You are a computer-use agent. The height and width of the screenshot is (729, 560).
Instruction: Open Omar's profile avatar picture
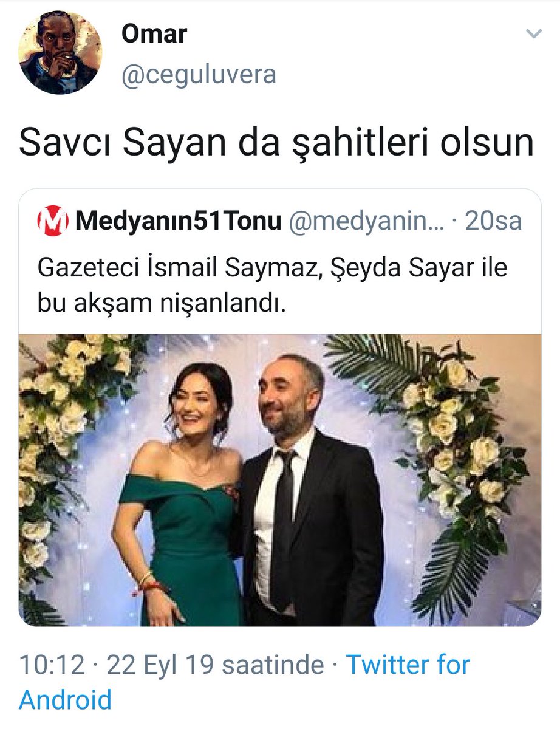(61, 53)
